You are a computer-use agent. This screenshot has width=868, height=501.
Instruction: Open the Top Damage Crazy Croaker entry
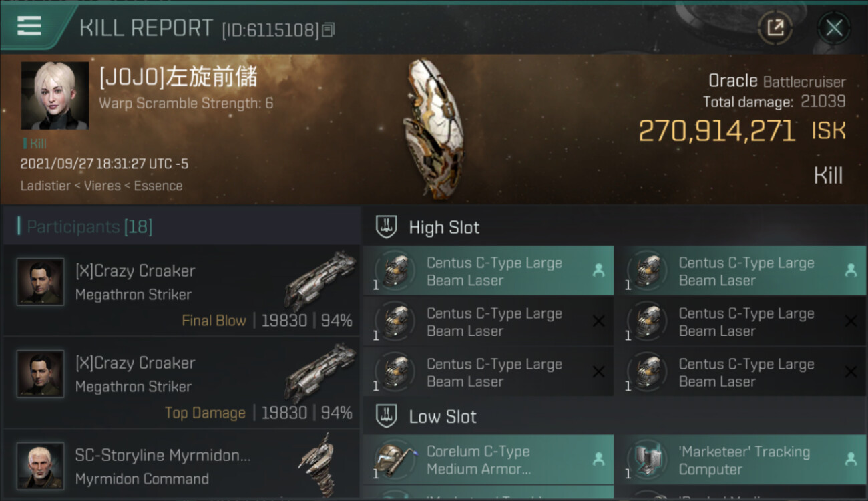182,383
